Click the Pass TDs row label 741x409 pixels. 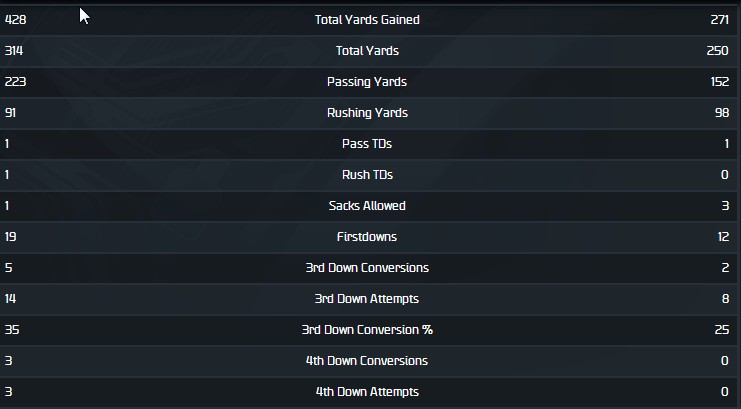(367, 143)
